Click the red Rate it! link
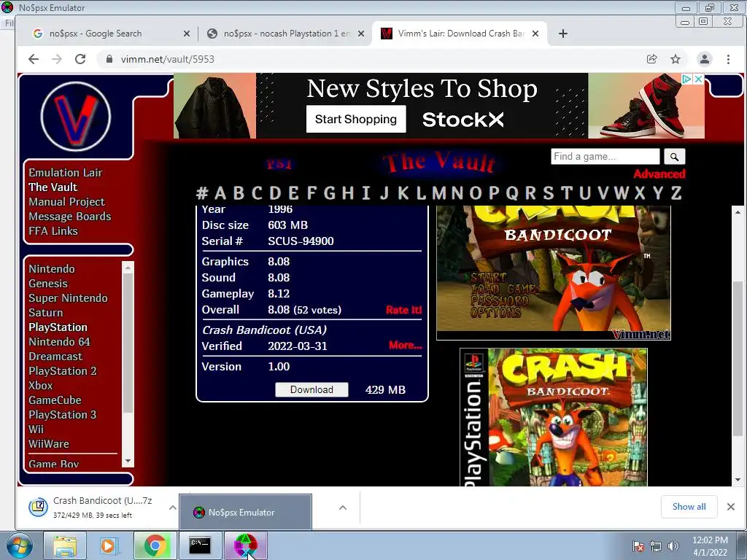747x560 pixels. pyautogui.click(x=403, y=310)
